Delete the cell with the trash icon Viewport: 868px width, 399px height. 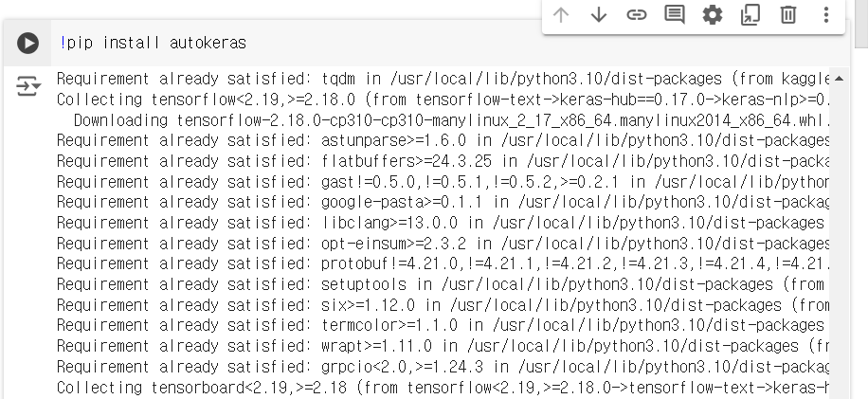click(787, 15)
